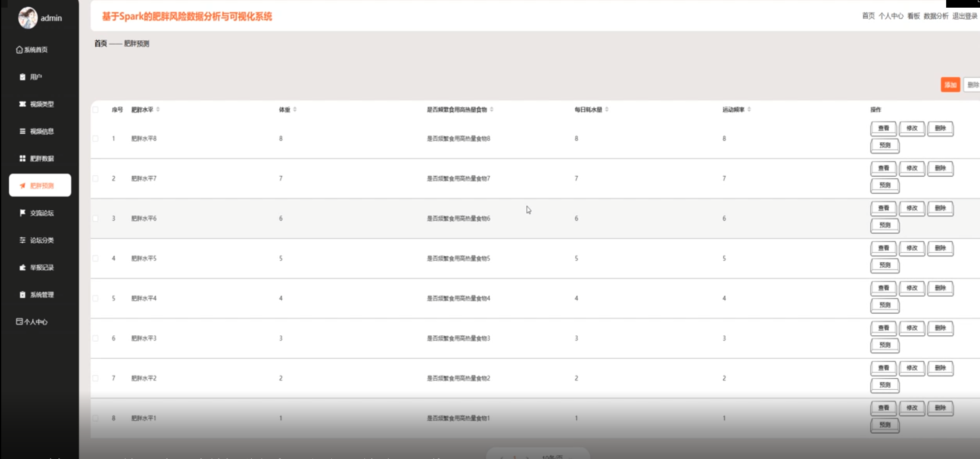Click 预测 for row 肥胖水平7
Viewport: 980px width, 459px height.
885,185
